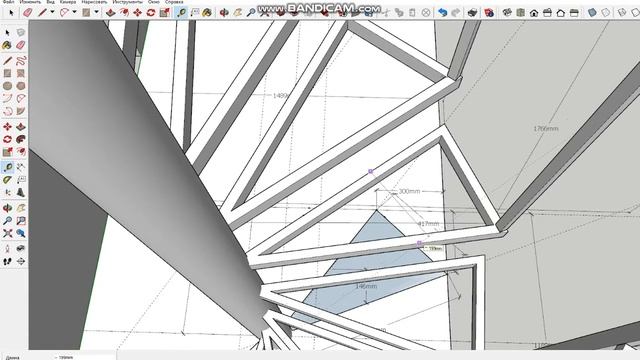The height and width of the screenshot is (360, 640).
Task: Open the Инструменты menu
Action: [128, 2]
